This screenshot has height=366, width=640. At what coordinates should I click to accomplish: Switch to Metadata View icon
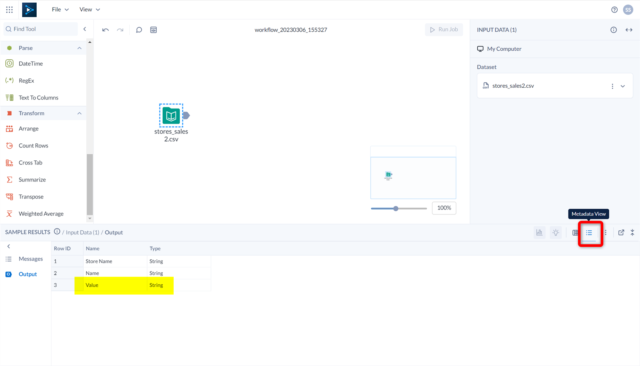point(589,233)
